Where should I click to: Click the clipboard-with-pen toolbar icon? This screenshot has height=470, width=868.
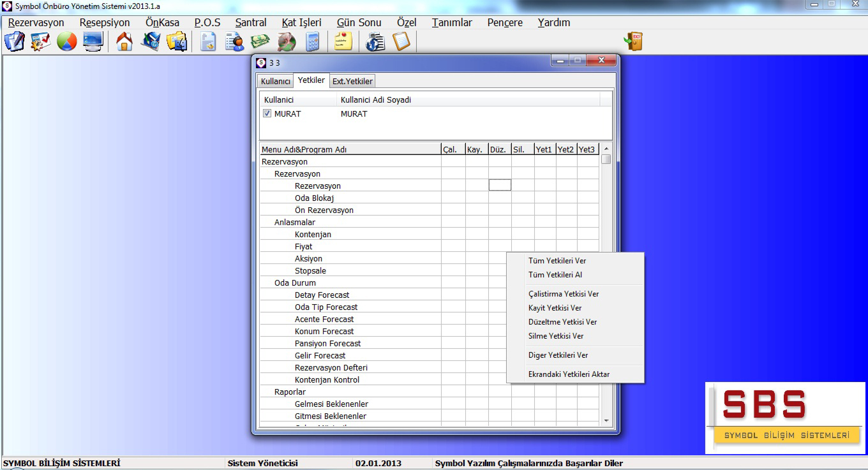(14, 41)
